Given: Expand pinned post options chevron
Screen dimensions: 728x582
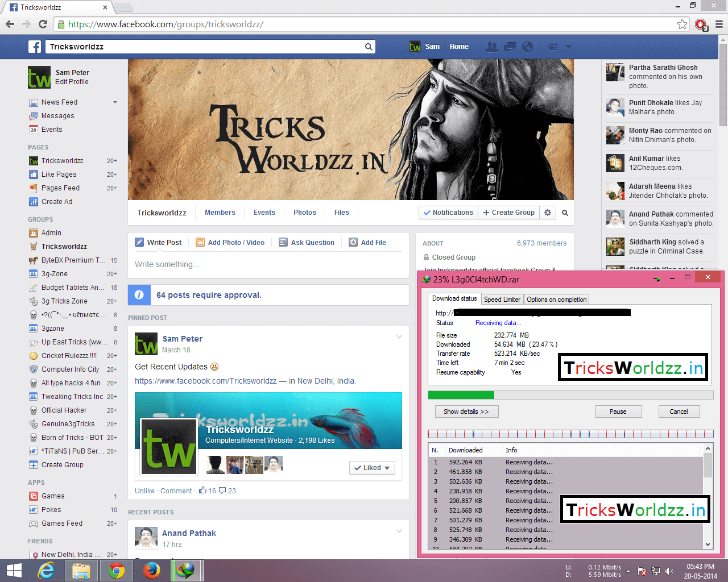Looking at the screenshot, I should 399,337.
